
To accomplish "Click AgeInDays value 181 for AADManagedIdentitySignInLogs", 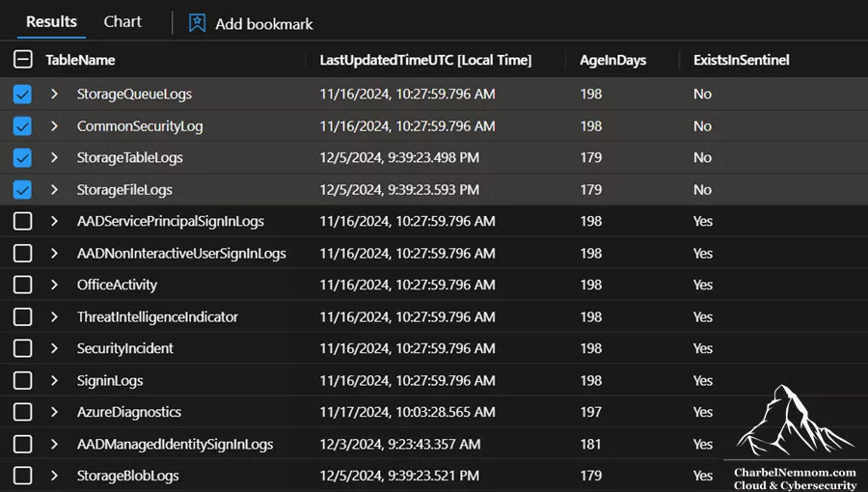I will [590, 445].
